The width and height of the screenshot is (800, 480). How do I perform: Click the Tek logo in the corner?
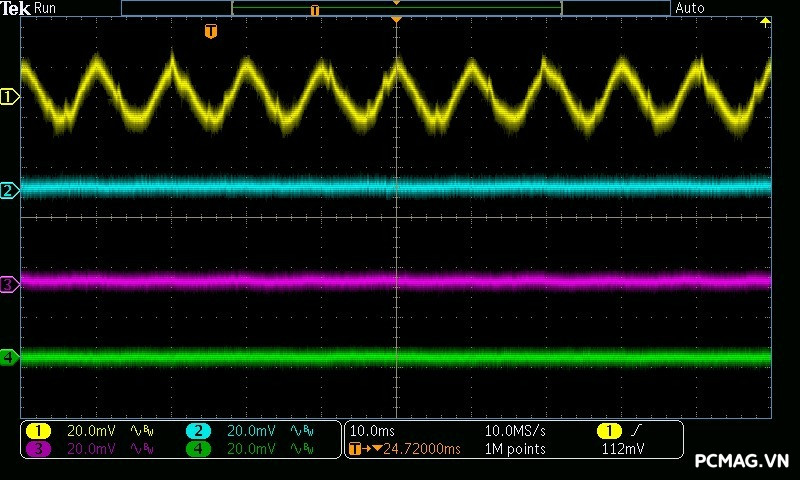tap(16, 8)
